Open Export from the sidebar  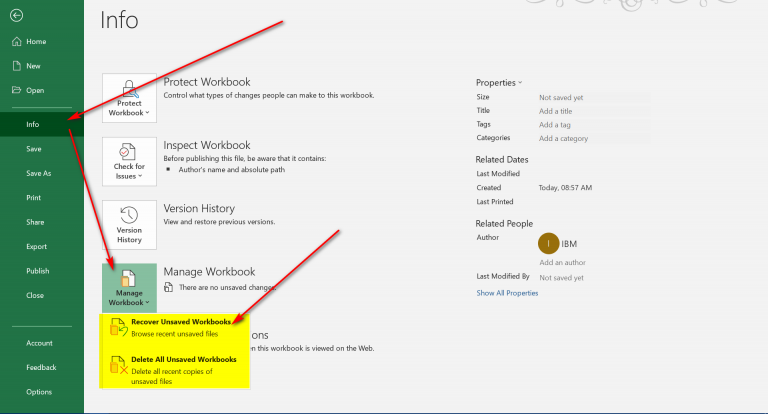(x=36, y=246)
